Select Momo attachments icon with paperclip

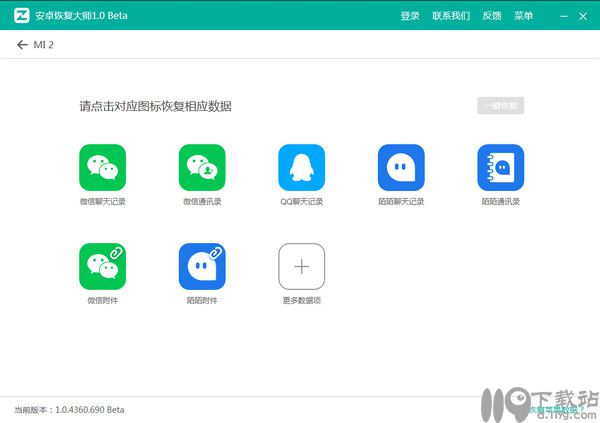click(202, 266)
